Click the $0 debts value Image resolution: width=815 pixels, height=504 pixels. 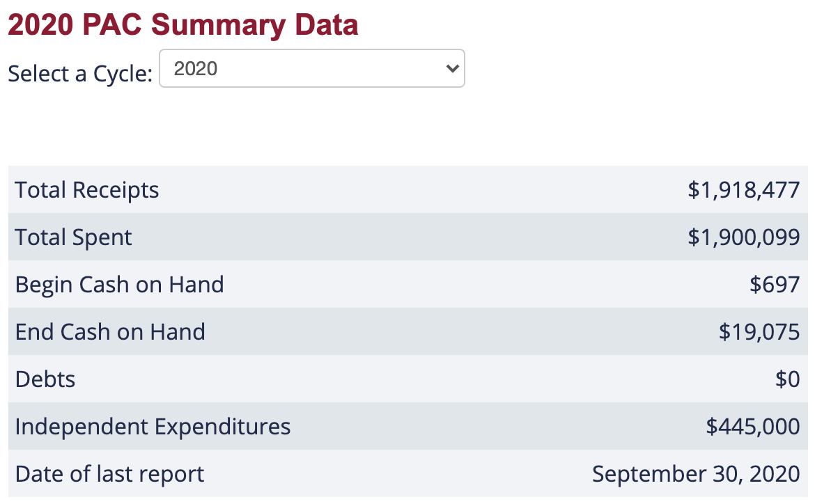[788, 379]
